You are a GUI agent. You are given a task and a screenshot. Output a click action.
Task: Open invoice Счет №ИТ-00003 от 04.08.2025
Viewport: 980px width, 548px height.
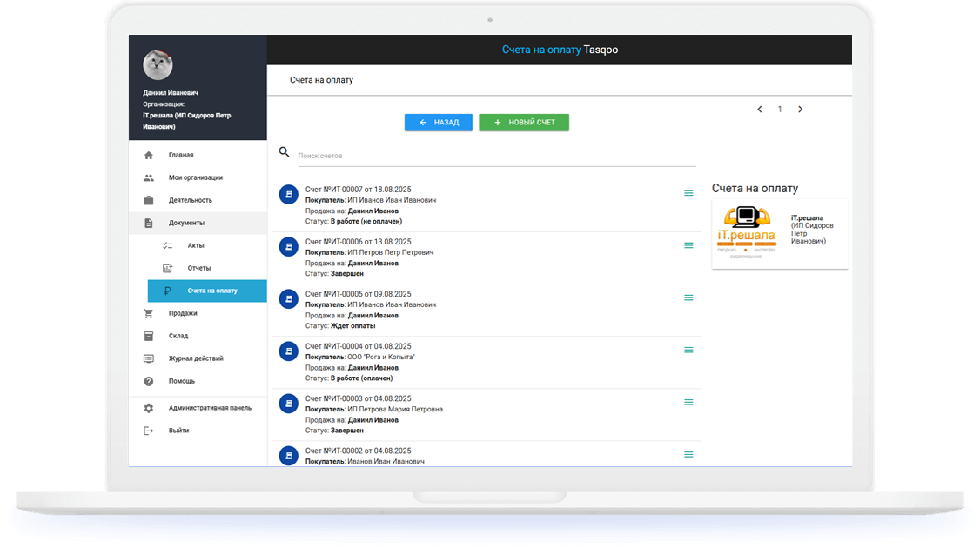(x=358, y=398)
